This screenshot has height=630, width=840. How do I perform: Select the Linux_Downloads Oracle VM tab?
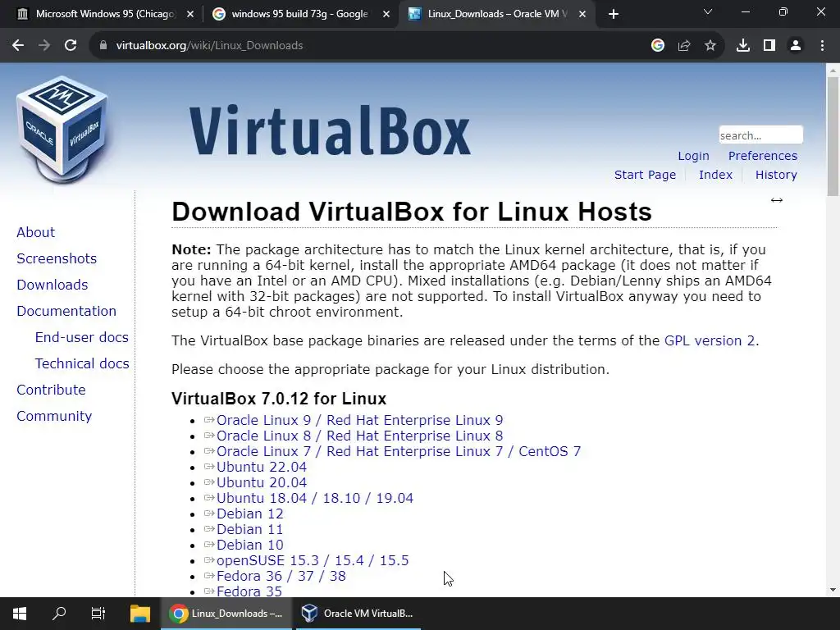(x=498, y=15)
